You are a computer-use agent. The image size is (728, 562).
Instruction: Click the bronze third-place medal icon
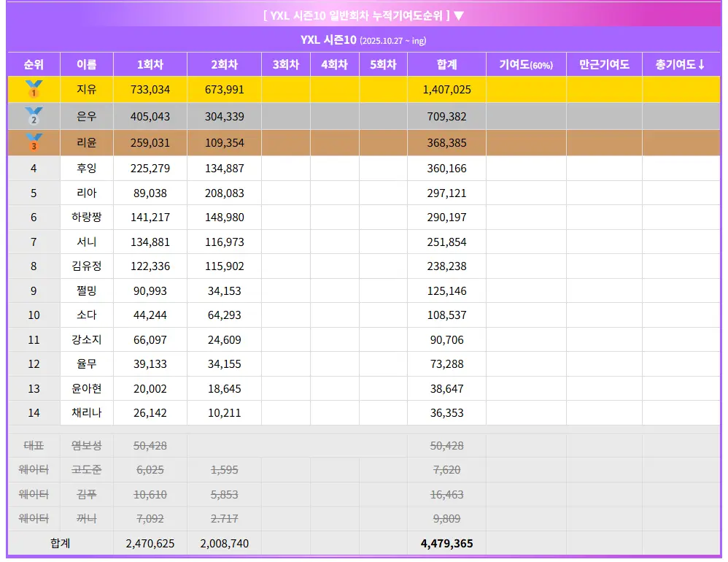34,143
